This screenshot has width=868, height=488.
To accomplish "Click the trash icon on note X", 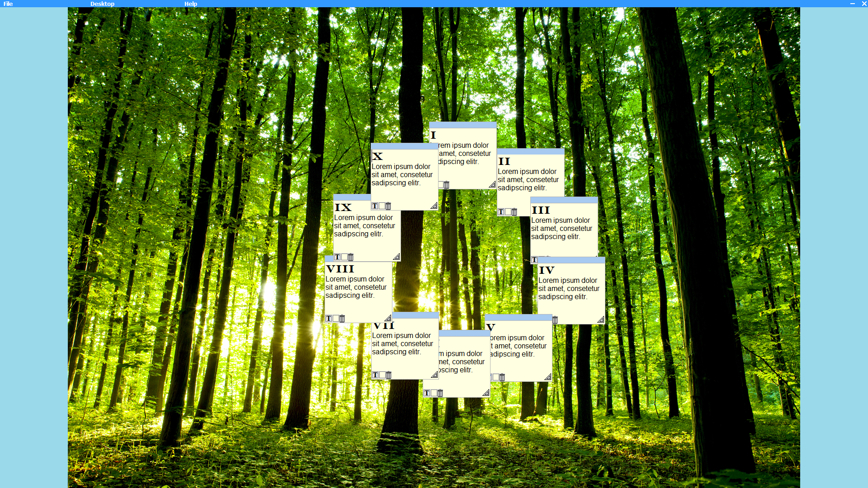I will point(388,206).
